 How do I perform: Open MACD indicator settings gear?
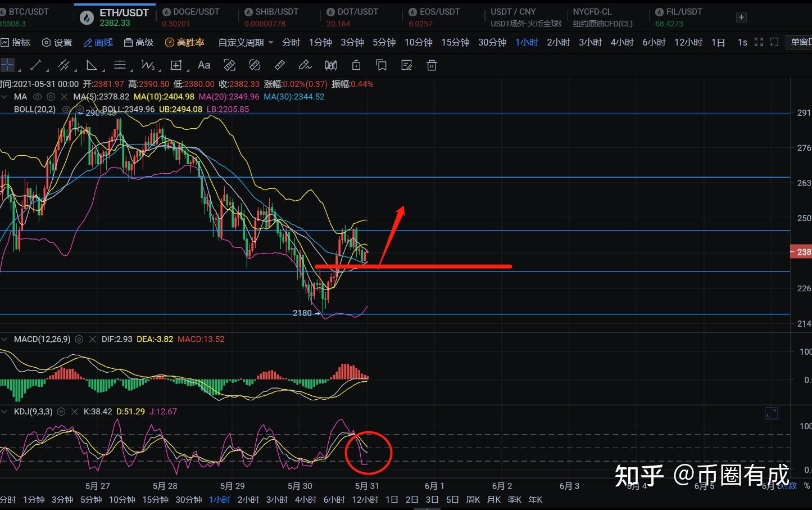(x=79, y=339)
